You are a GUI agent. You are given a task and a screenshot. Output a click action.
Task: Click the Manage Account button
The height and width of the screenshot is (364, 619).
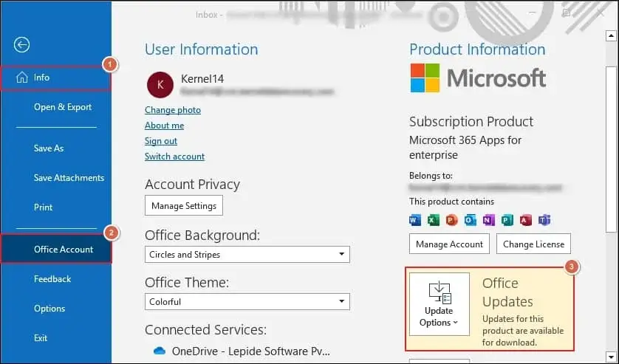(449, 244)
